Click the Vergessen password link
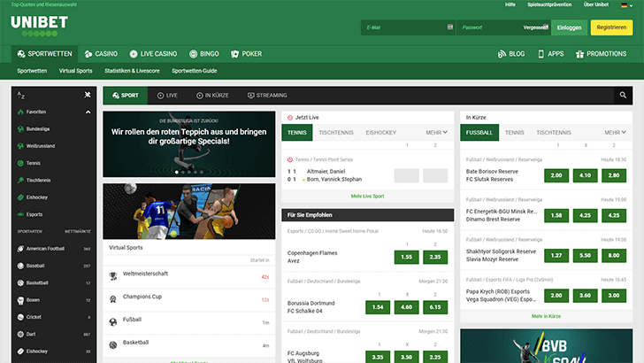The width and height of the screenshot is (644, 363). [x=535, y=27]
